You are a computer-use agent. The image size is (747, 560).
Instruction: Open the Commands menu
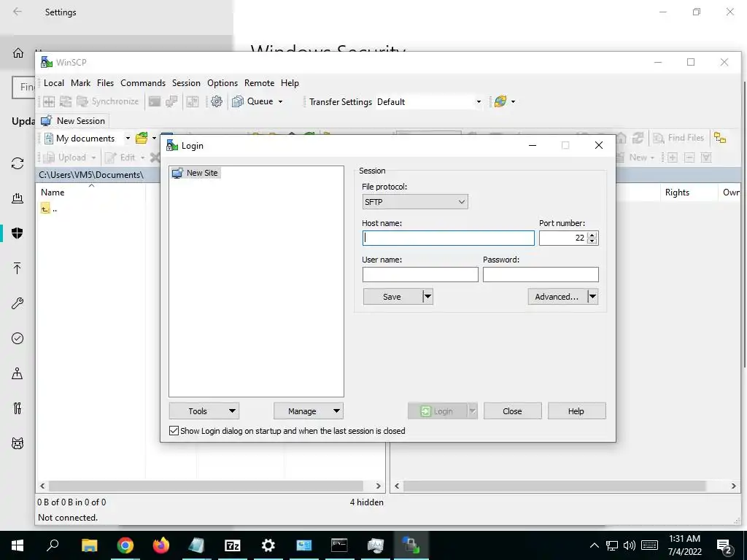[x=143, y=83]
